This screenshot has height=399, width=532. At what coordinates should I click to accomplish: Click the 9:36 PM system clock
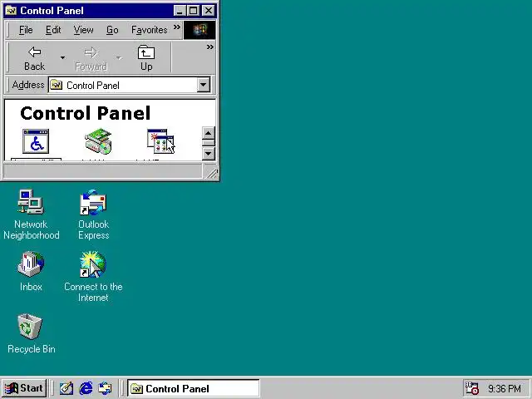505,388
